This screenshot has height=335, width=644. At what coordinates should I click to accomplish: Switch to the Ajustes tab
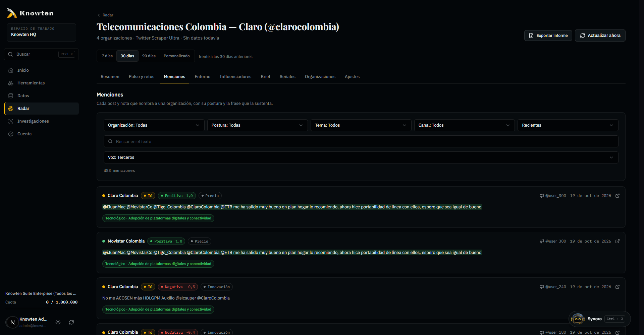[352, 77]
